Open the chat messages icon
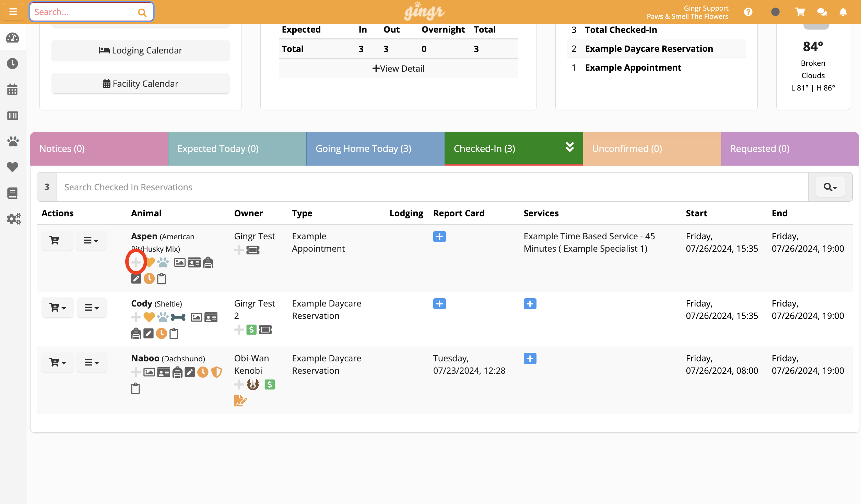The height and width of the screenshot is (504, 861). [822, 12]
